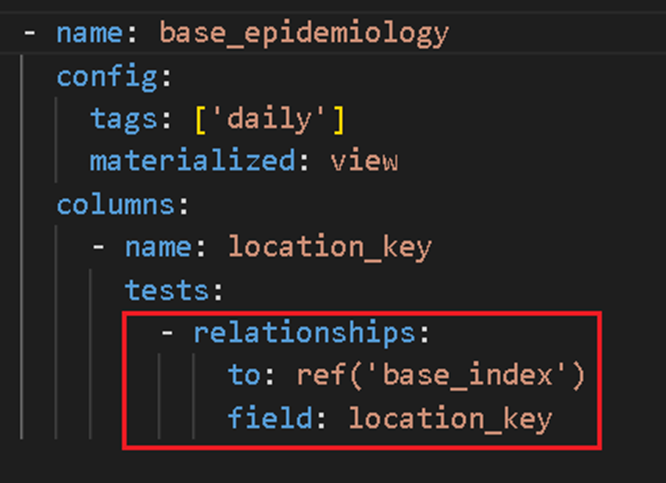Click the relationships test key
666x483 pixels.
[305, 333]
